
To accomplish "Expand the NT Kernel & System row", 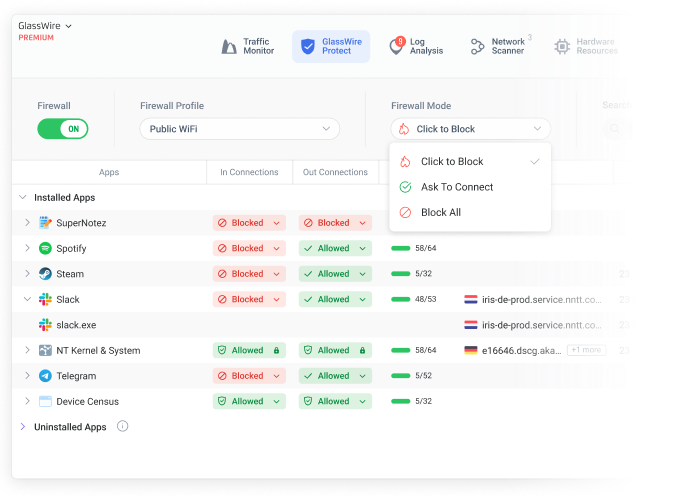I will click(x=27, y=350).
